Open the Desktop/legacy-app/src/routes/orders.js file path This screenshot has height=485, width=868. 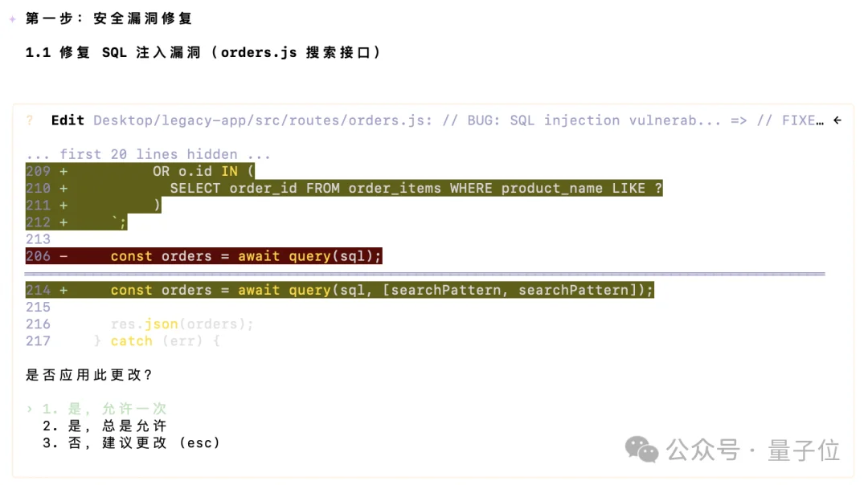[264, 120]
